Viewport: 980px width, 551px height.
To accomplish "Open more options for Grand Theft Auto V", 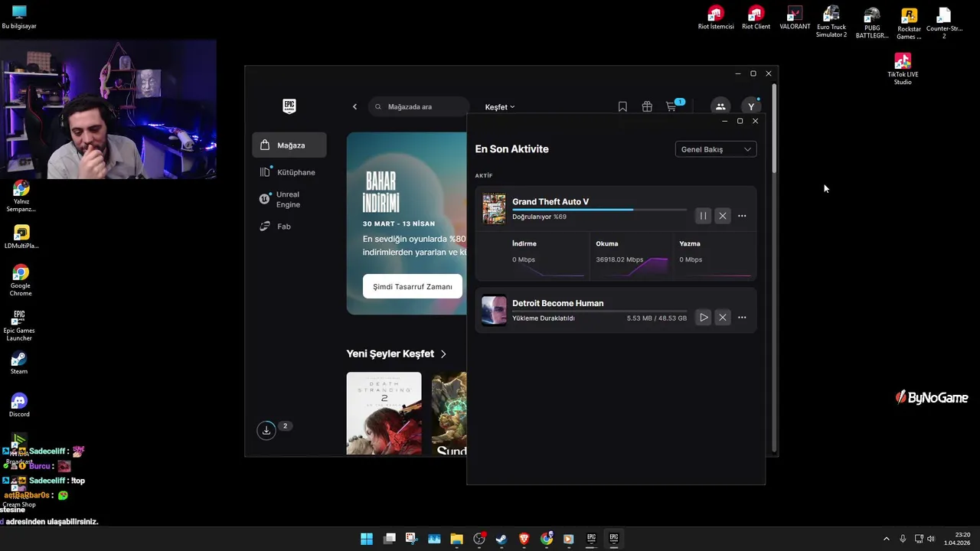I will (x=742, y=216).
